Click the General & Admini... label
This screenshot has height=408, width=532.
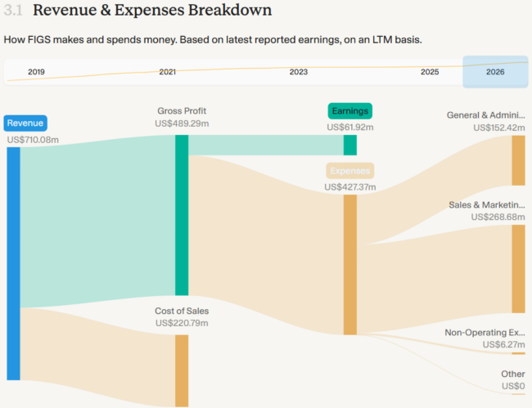486,115
